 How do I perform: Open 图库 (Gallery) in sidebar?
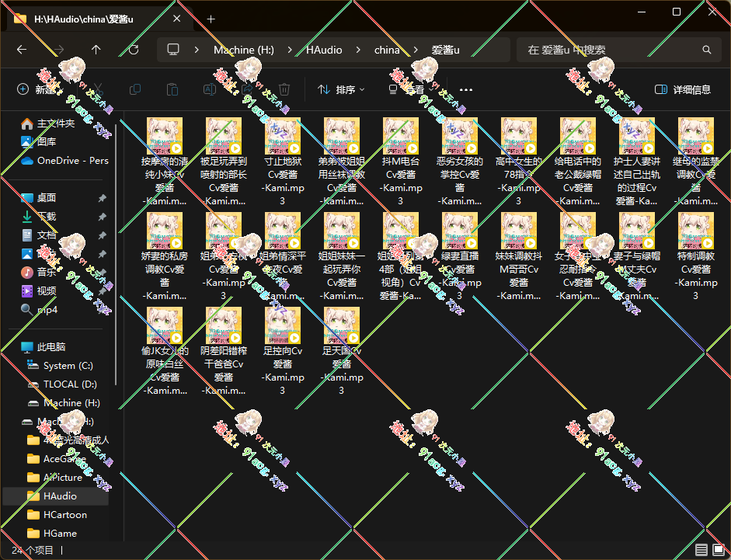coord(46,141)
